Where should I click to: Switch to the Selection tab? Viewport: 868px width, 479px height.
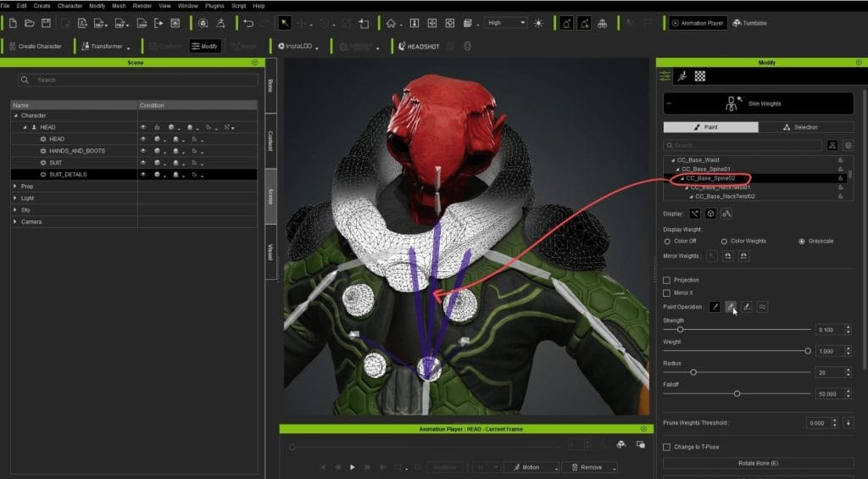tap(801, 127)
